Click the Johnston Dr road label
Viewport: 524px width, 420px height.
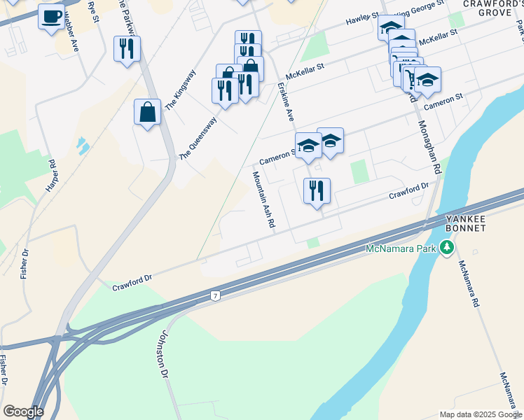pyautogui.click(x=163, y=354)
